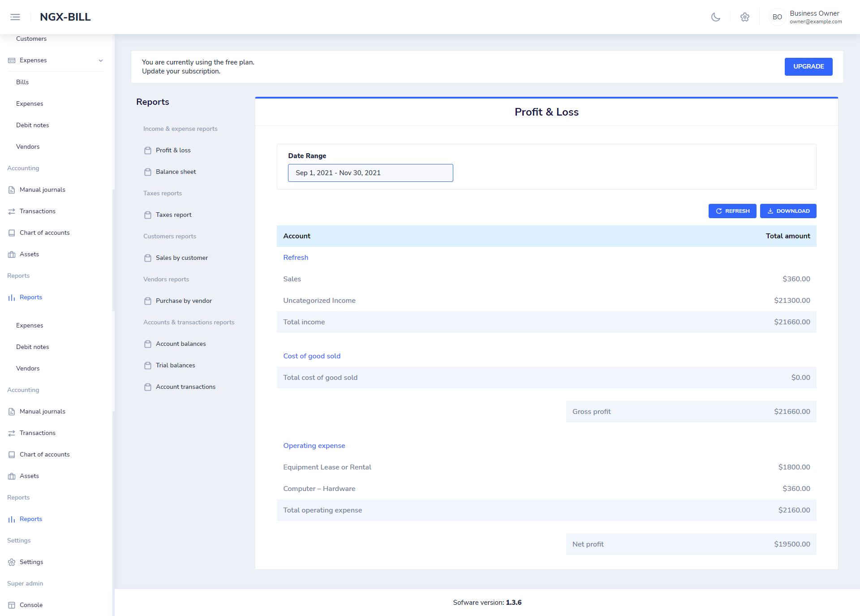Image resolution: width=860 pixels, height=616 pixels.
Task: Select the Manual journals icon
Action: (12, 190)
